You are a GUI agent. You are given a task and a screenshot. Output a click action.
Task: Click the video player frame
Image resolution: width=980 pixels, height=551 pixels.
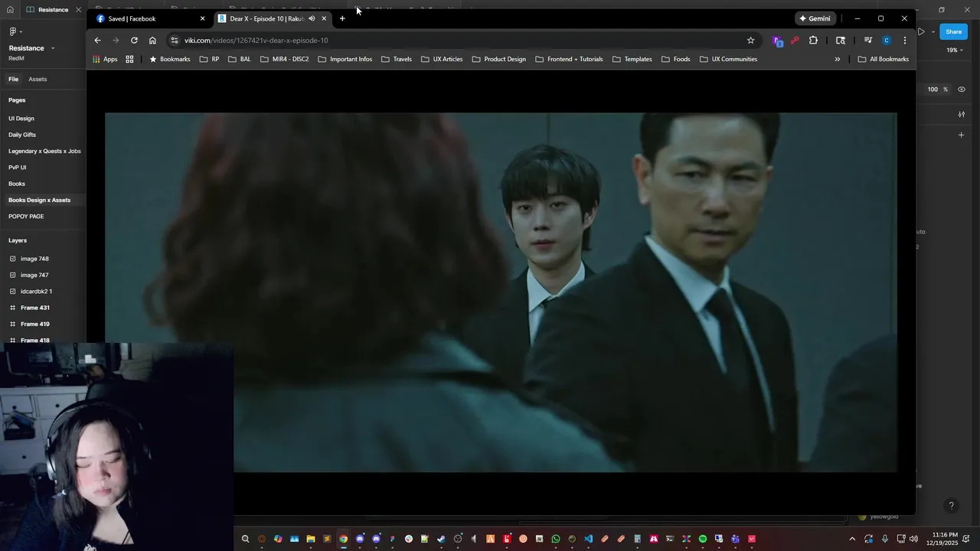pos(501,292)
